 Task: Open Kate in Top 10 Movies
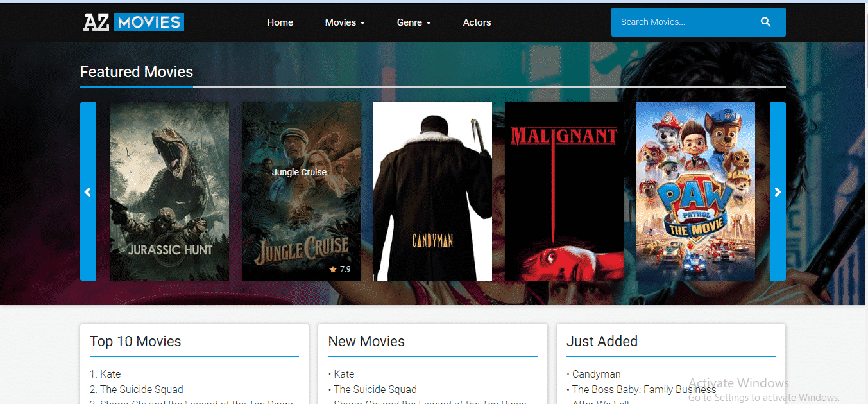(x=110, y=374)
